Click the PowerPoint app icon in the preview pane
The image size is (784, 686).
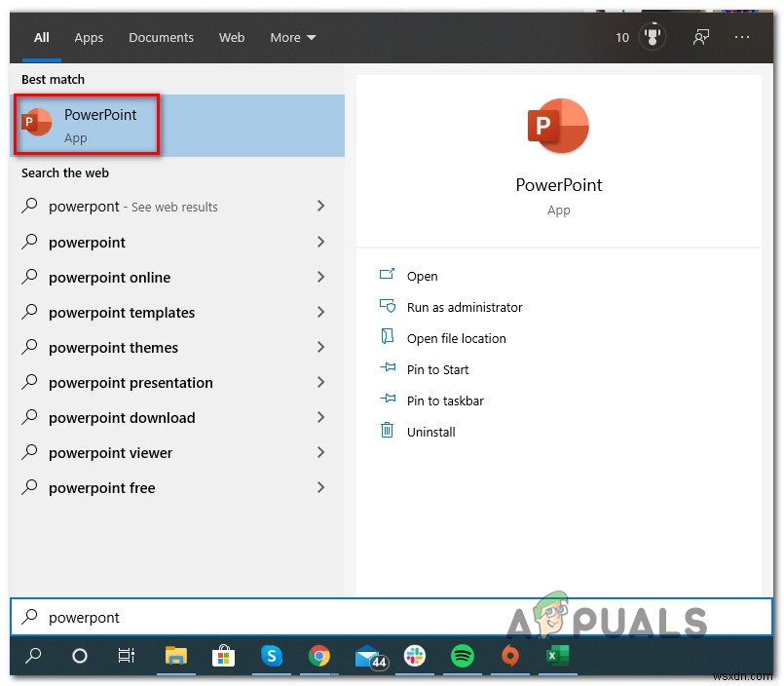(x=558, y=125)
